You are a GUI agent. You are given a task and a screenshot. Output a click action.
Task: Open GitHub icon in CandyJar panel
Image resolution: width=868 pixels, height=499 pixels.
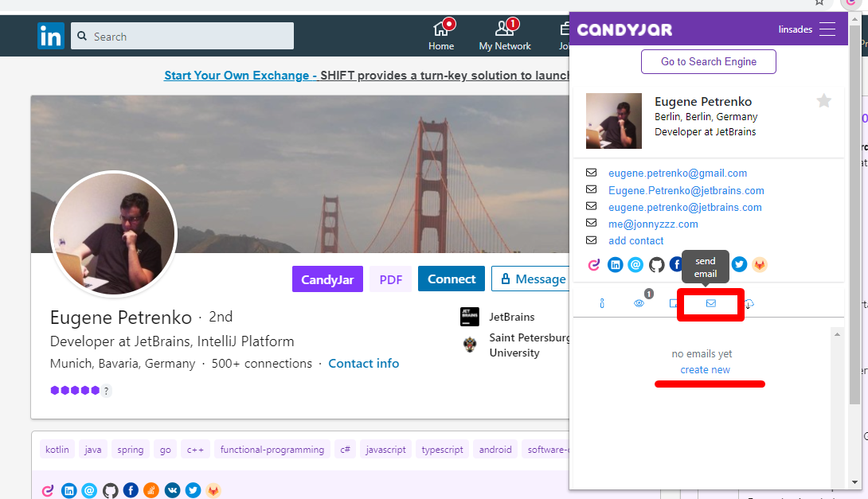pyautogui.click(x=656, y=264)
